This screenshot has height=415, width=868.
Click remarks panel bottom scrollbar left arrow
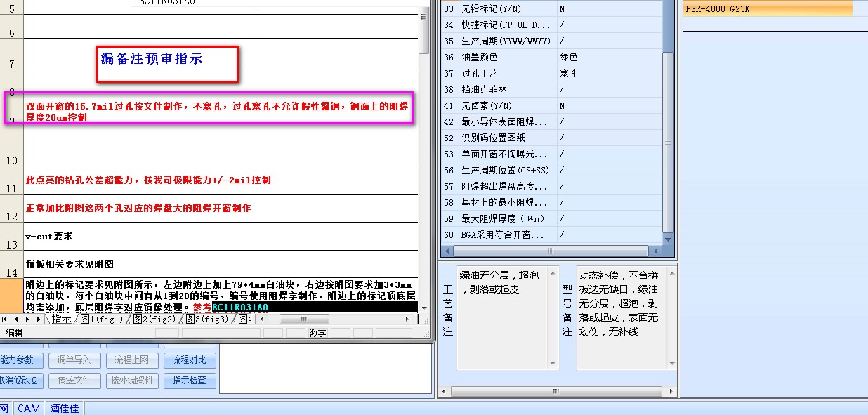coord(445,392)
